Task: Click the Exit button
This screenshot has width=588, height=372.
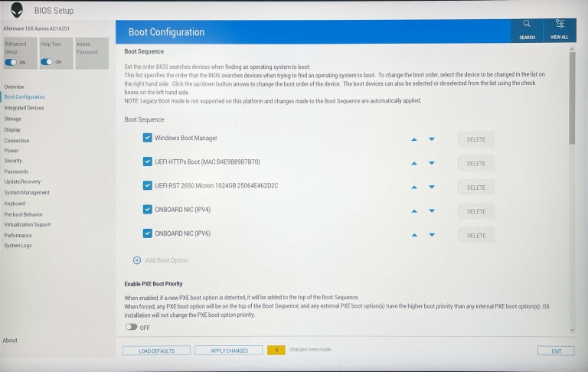Action: coord(555,351)
